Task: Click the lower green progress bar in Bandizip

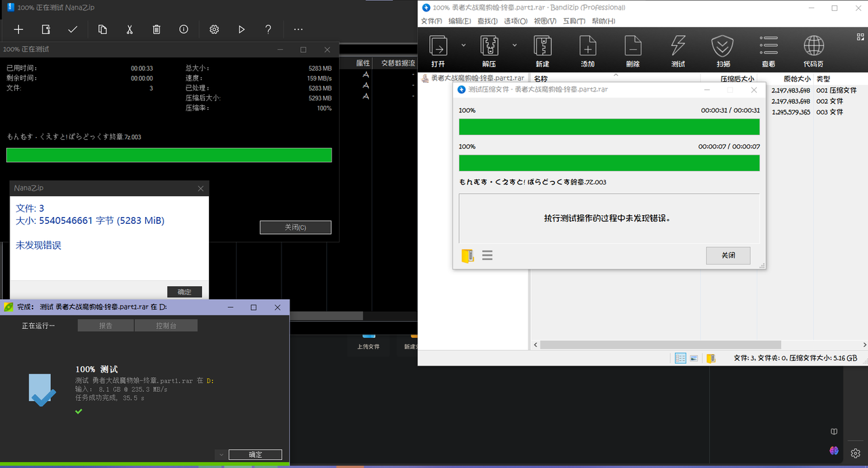Action: [x=609, y=163]
